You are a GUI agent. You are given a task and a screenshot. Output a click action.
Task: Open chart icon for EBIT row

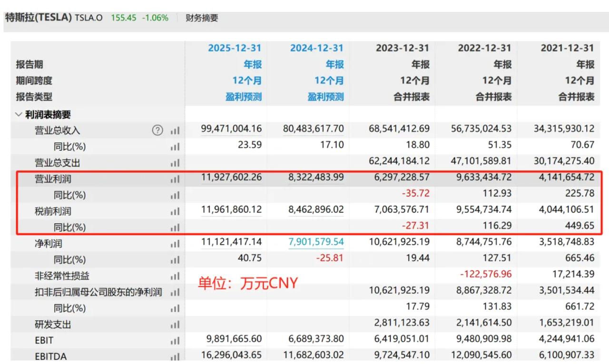pyautogui.click(x=175, y=341)
